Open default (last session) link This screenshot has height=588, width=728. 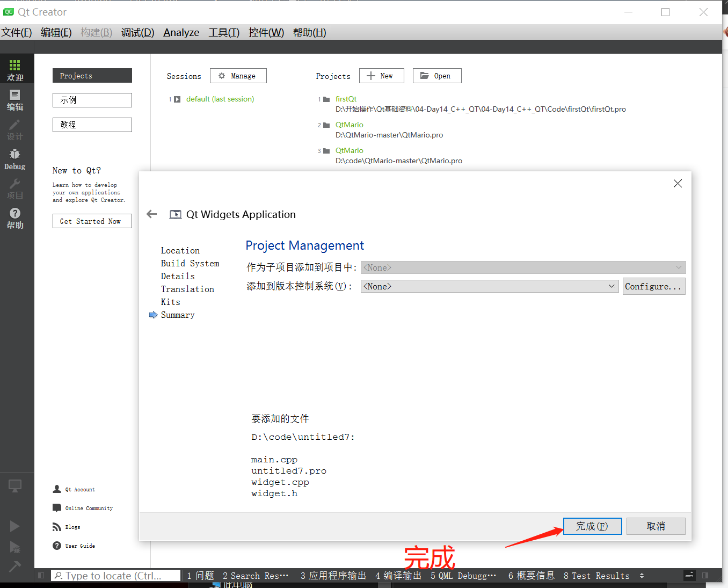click(220, 99)
